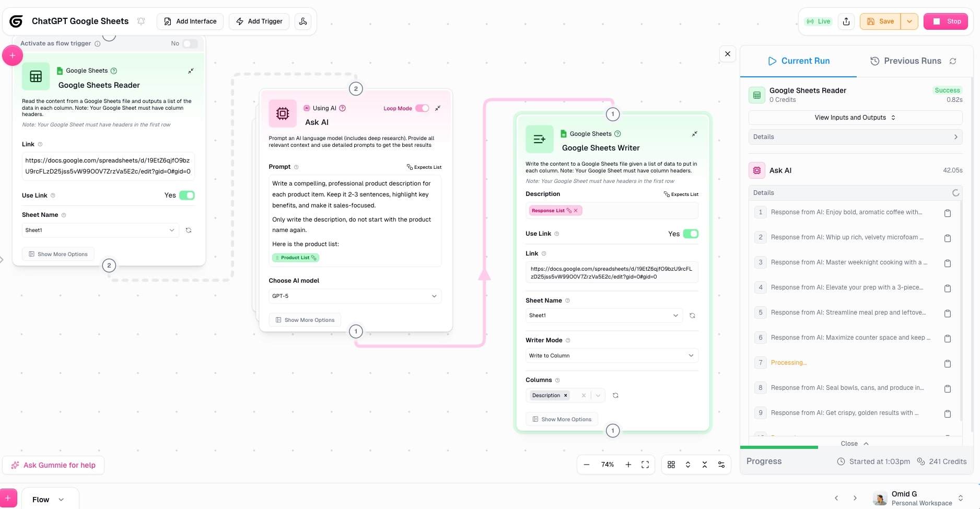Image resolution: width=980 pixels, height=509 pixels.
Task: Open the Columns dropdown arrow
Action: coord(598,396)
